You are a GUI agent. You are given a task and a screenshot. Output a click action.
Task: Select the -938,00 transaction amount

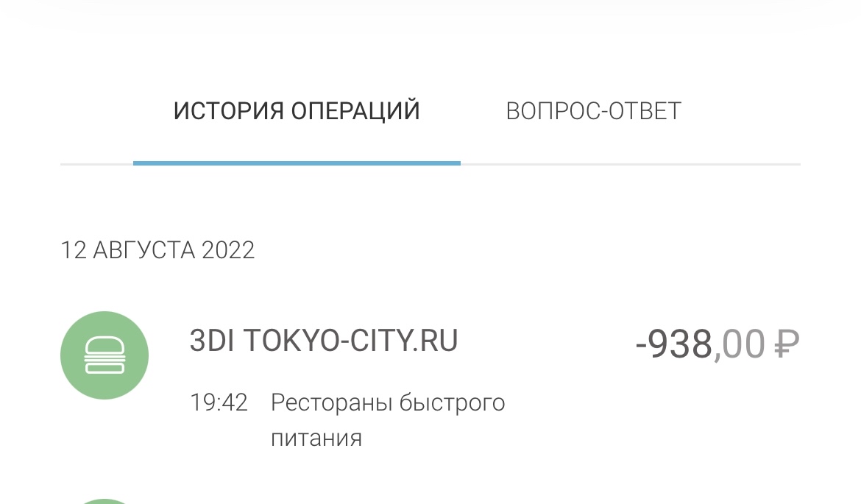pos(717,344)
